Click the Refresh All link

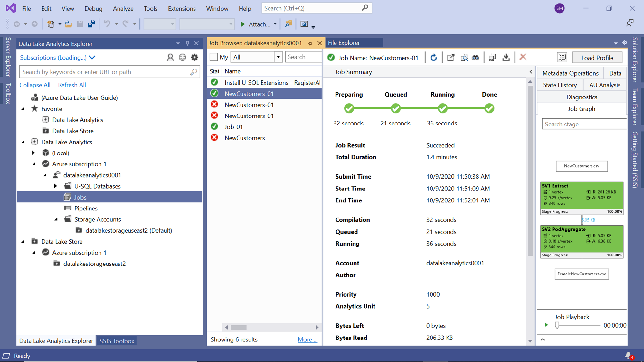pos(72,85)
